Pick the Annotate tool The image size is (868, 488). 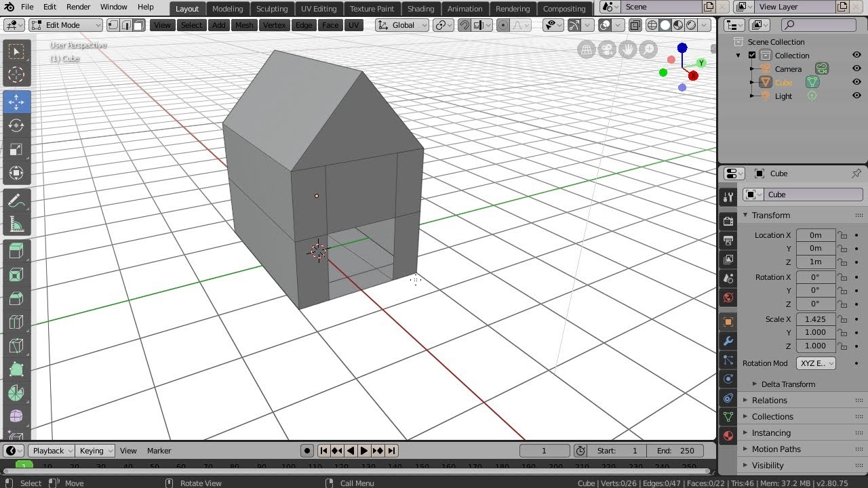click(16, 201)
